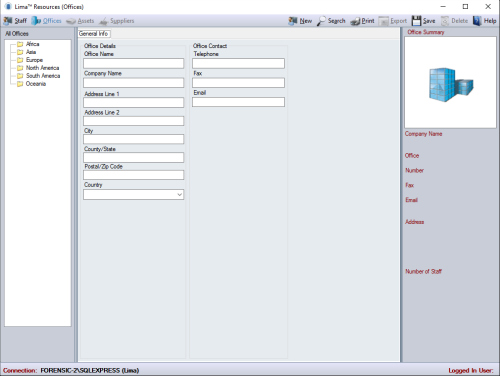Image resolution: width=500 pixels, height=376 pixels.
Task: Click the Save floppy disk icon
Action: [x=416, y=21]
